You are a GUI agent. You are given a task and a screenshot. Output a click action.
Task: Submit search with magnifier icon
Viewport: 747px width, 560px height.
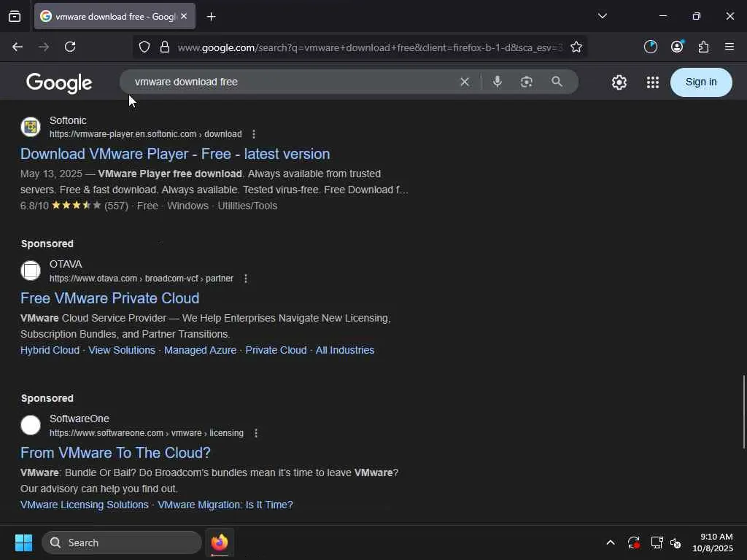[x=557, y=82]
